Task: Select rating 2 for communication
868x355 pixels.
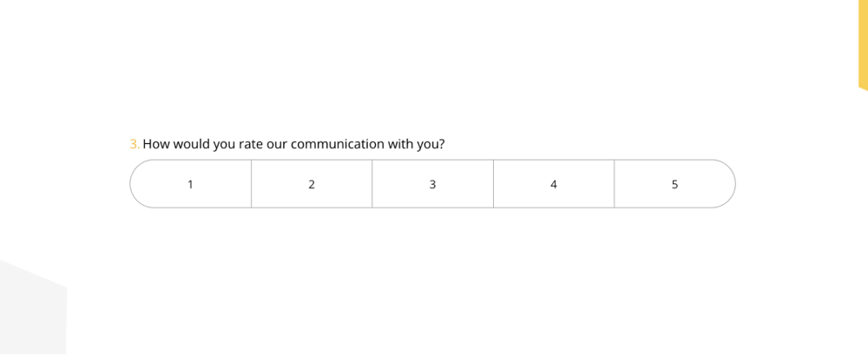Action: pyautogui.click(x=312, y=184)
